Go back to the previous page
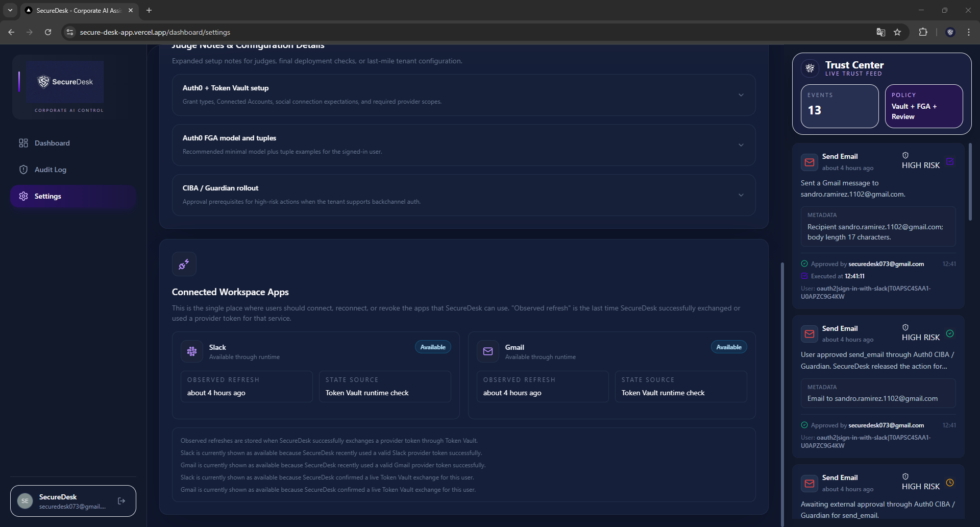 tap(11, 32)
